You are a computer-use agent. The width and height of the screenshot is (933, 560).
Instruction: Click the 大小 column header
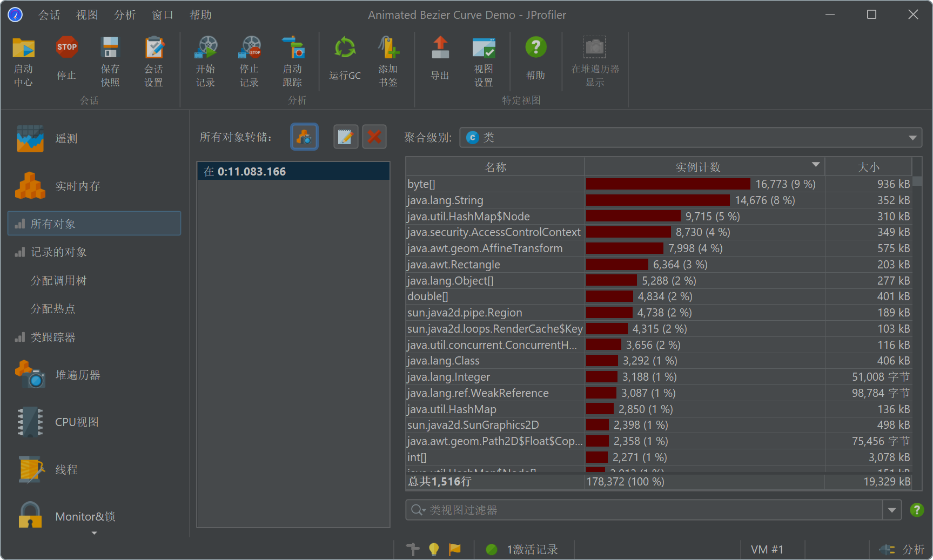pyautogui.click(x=868, y=167)
